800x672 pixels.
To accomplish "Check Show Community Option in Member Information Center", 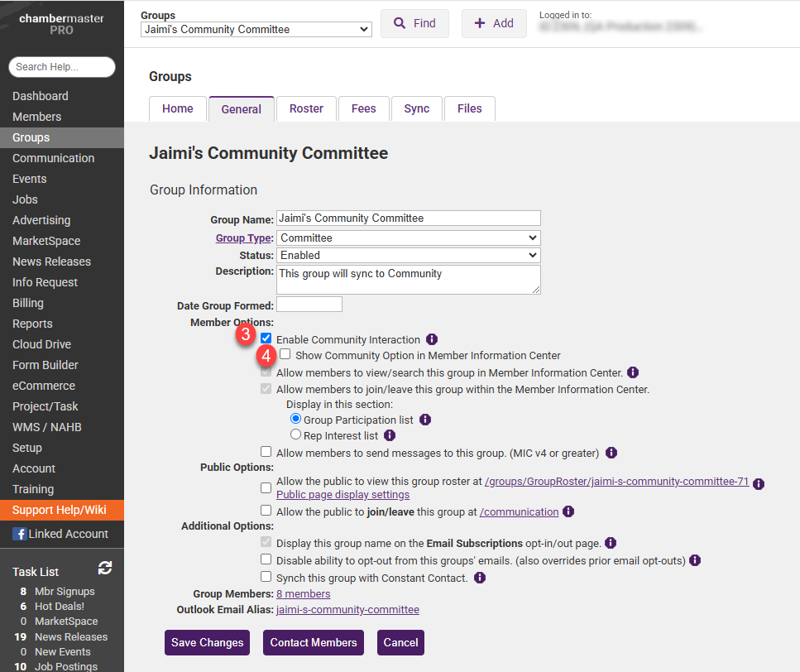I will 285,354.
